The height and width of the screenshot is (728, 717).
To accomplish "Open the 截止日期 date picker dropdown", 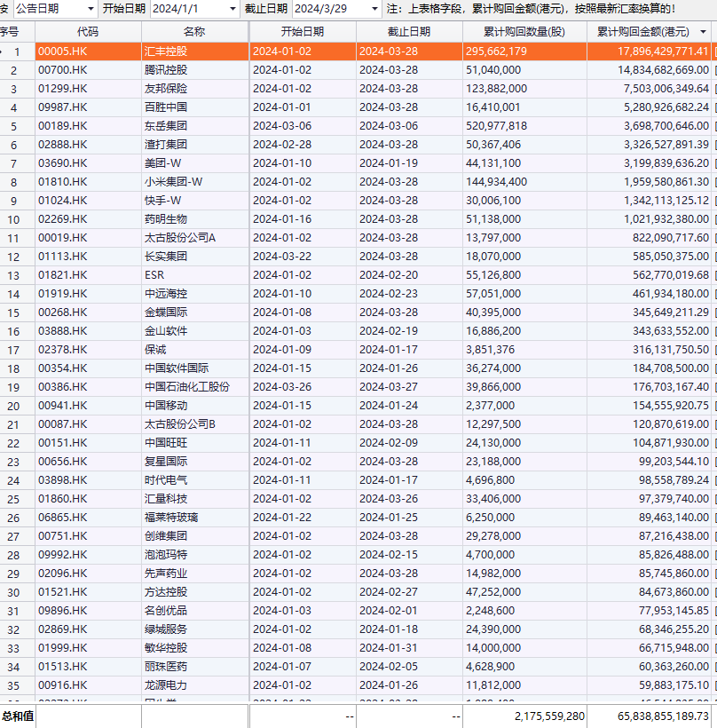I will point(374,9).
